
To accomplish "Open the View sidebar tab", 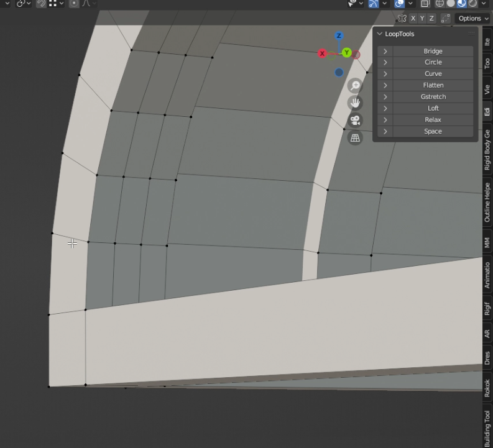I will coord(487,89).
